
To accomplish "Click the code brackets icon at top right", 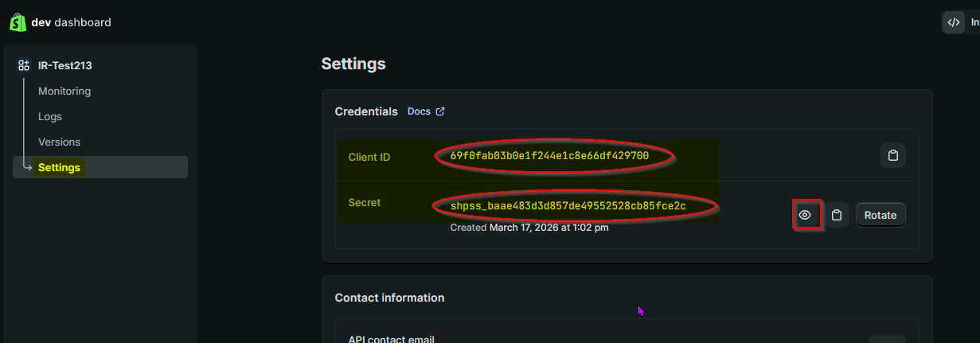I will pyautogui.click(x=954, y=22).
